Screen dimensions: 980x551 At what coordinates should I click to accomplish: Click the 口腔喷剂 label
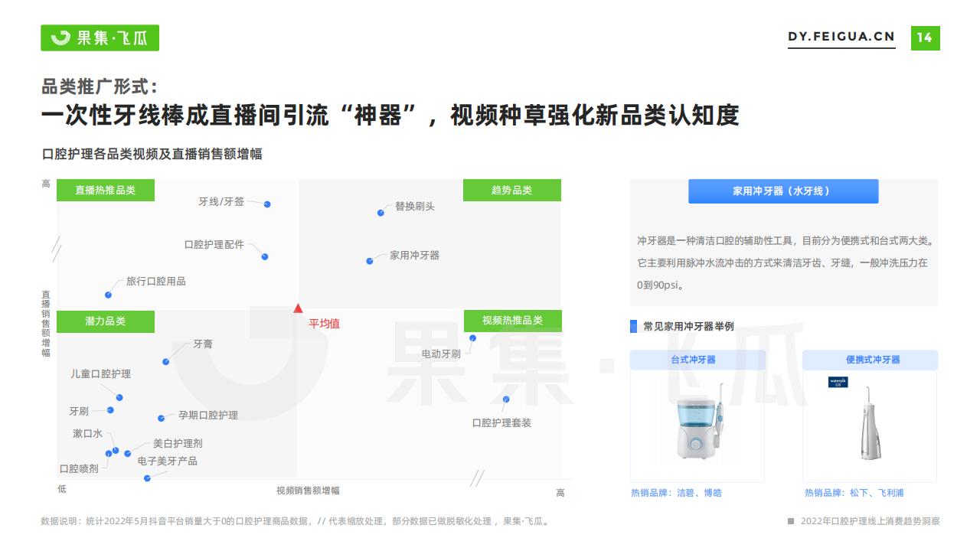coord(79,468)
